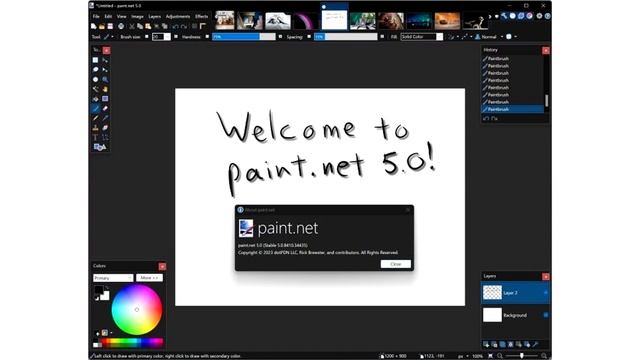Select the Line/Curve tool
This screenshot has height=360, width=640.
click(105, 138)
